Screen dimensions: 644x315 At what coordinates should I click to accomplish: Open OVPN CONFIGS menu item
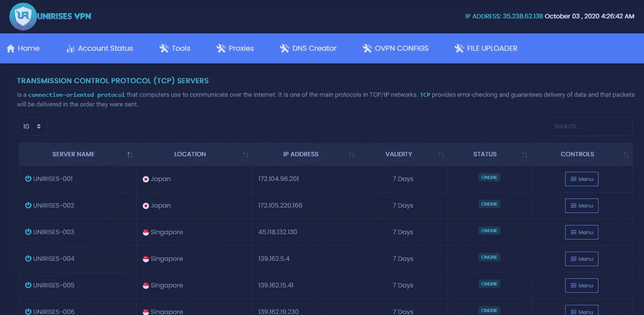click(x=395, y=48)
